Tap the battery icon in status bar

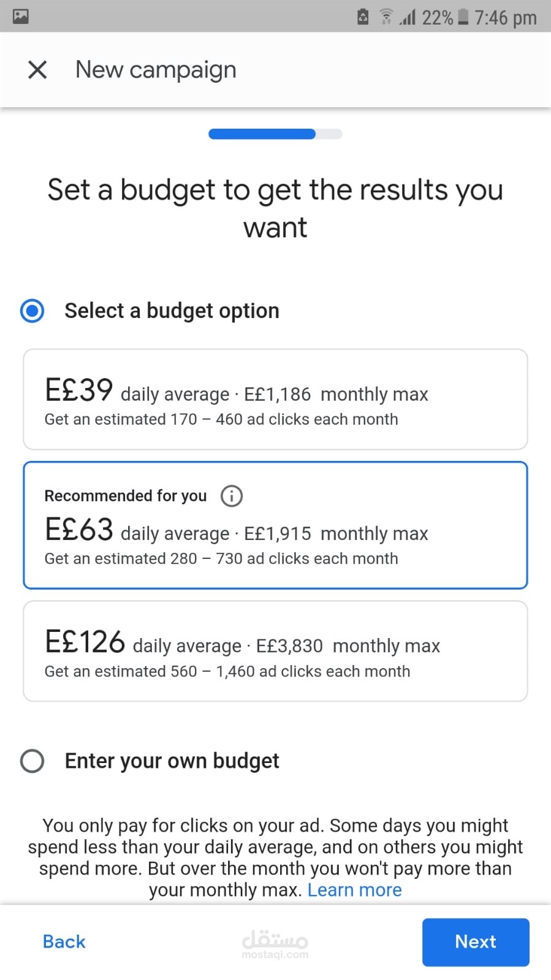click(463, 17)
